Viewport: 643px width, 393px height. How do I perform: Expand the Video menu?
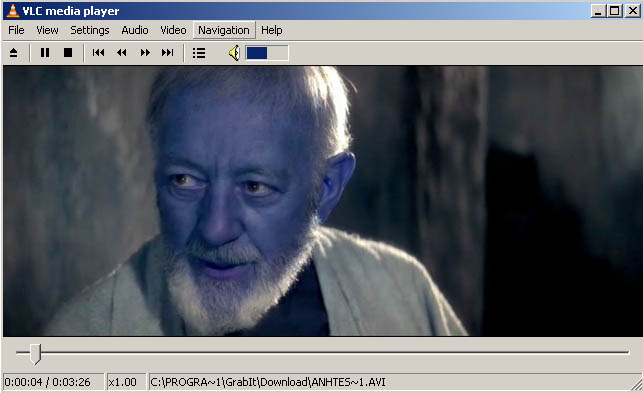tap(173, 30)
